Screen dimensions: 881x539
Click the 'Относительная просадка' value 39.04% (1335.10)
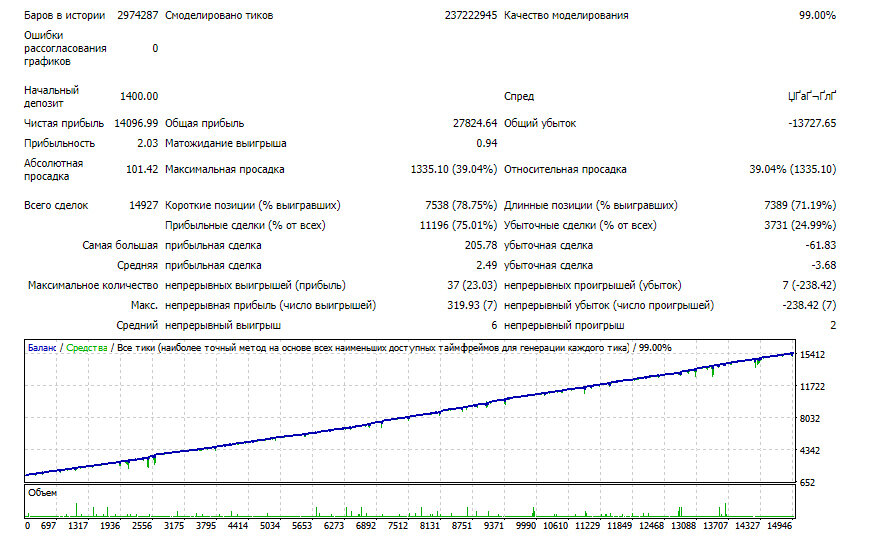point(792,169)
